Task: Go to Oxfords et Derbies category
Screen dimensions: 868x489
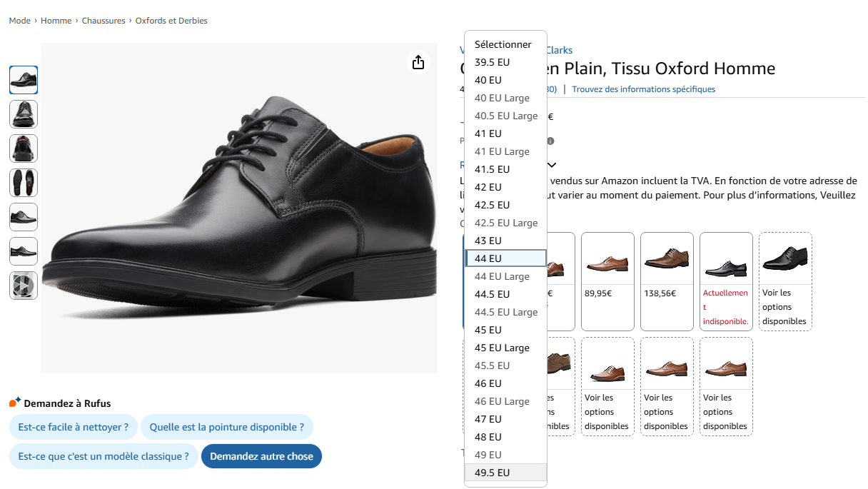Action: pos(171,21)
